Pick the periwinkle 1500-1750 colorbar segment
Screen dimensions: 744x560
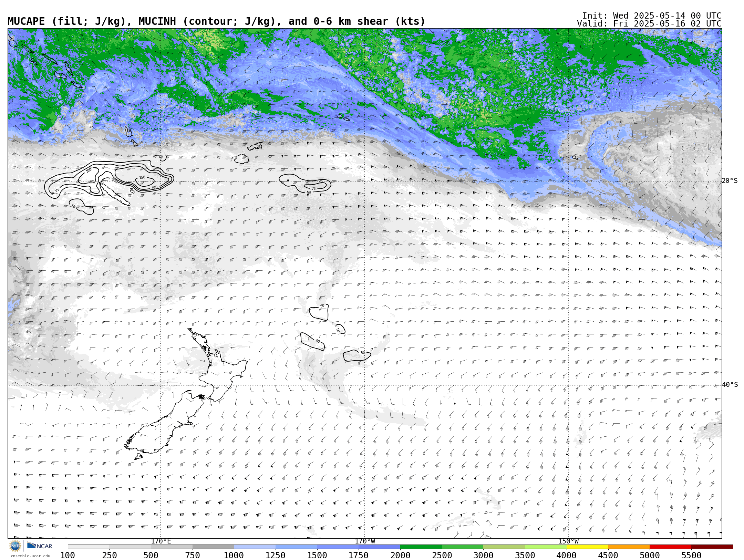338,547
